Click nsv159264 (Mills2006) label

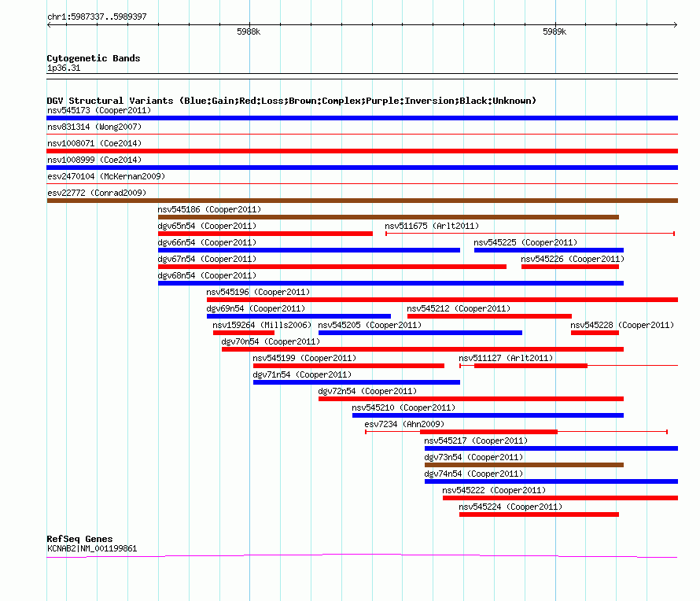pos(262,325)
